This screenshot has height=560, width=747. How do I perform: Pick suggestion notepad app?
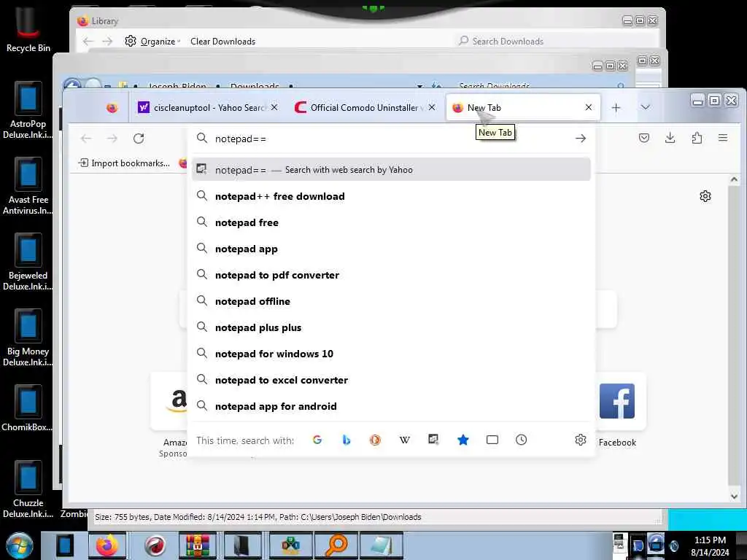(391, 249)
